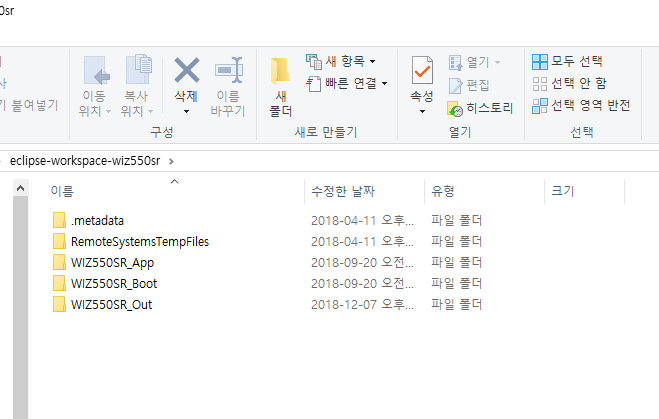The width and height of the screenshot is (659, 419).
Task: Select the WIZ550SR_App folder name
Action: click(112, 263)
